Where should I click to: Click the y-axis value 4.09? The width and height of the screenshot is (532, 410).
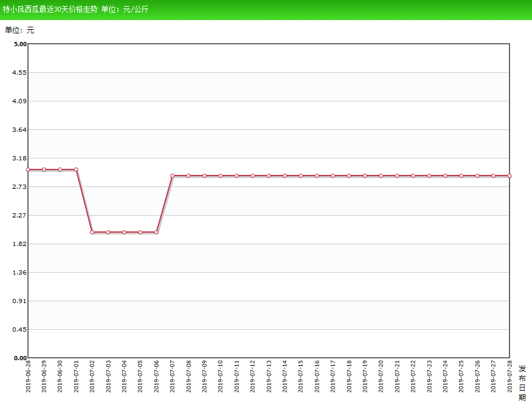coord(19,101)
